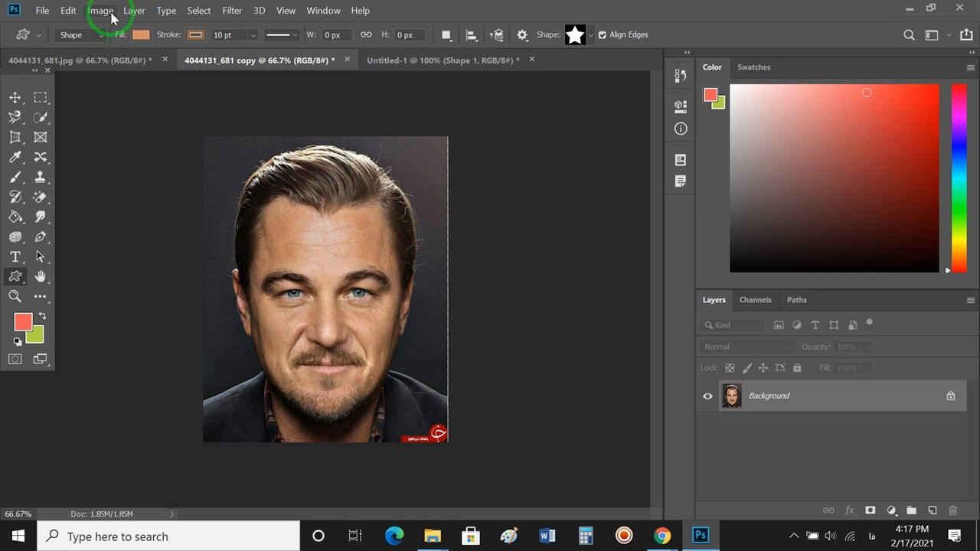The height and width of the screenshot is (551, 980).
Task: Select the Zoom tool
Action: (15, 296)
